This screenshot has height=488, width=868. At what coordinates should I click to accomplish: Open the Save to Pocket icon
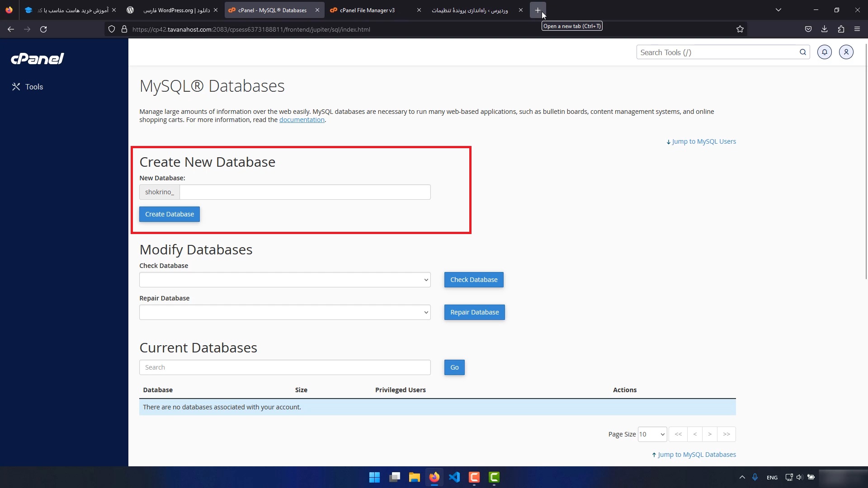point(808,29)
